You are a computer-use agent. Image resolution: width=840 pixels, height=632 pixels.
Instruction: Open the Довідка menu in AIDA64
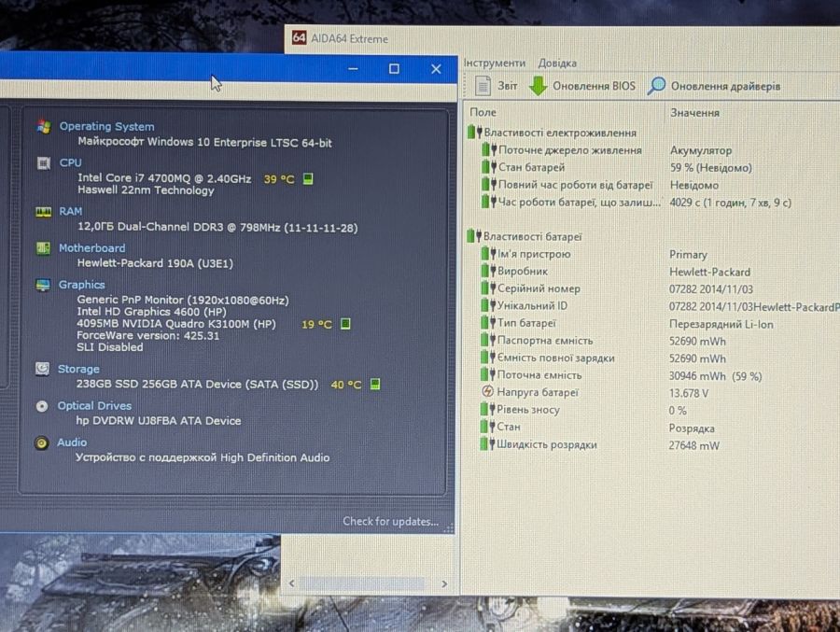[557, 63]
